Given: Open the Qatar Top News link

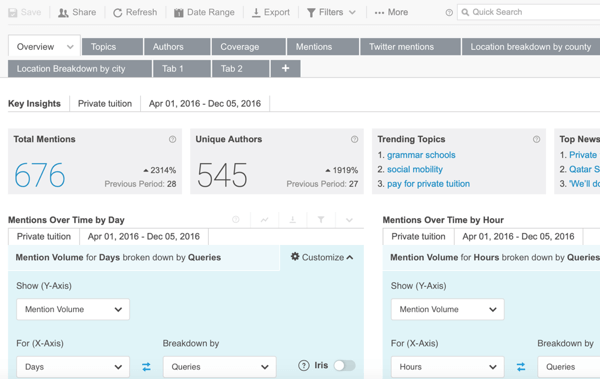Looking at the screenshot, I should pos(584,169).
